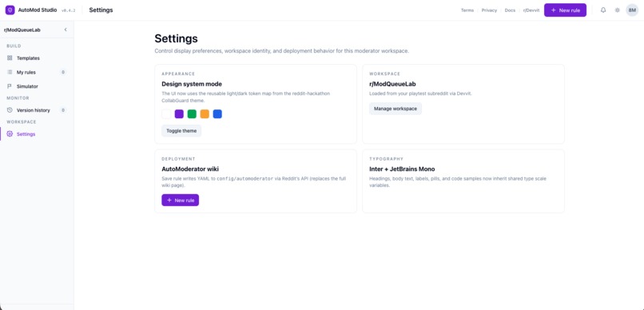Click the Templates grid icon
644x310 pixels.
(10, 58)
